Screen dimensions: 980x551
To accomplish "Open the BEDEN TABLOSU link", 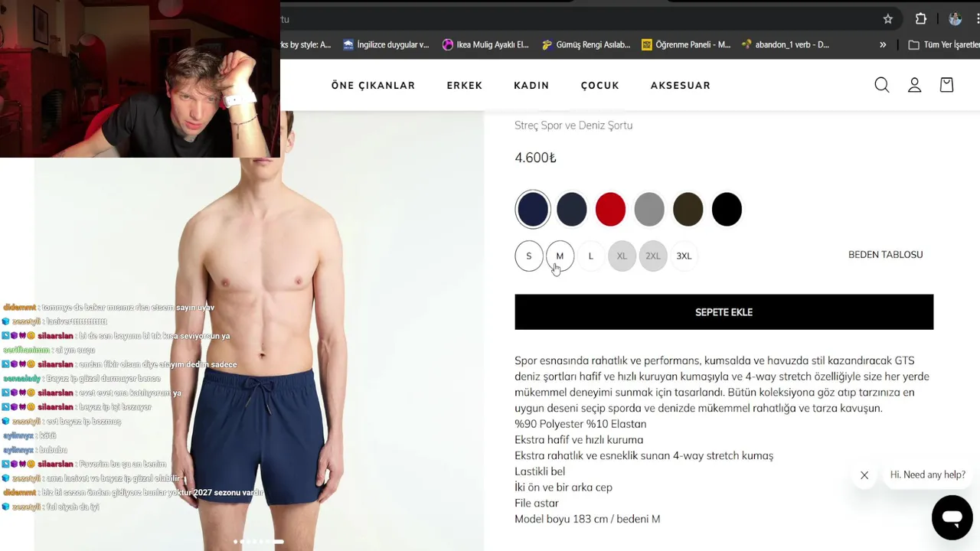I will [885, 255].
